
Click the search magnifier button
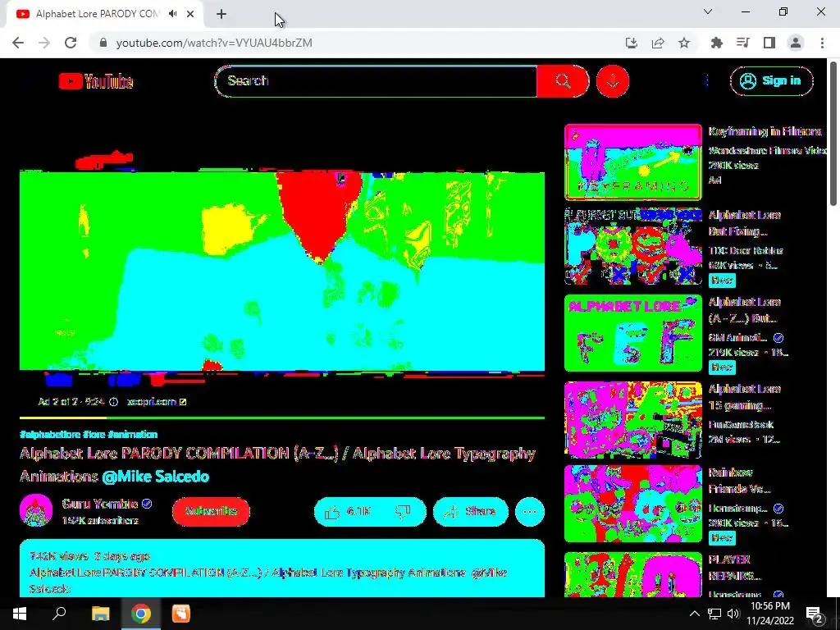563,81
